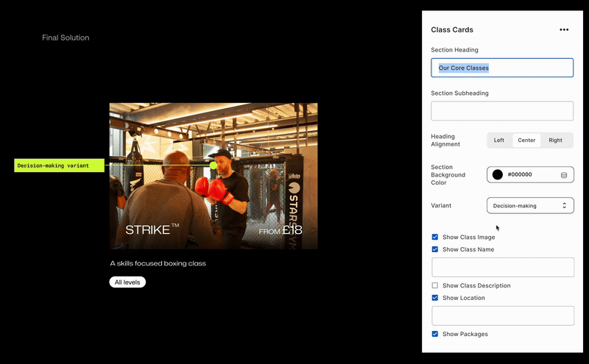
Task: Click the text field below Show Class Name
Action: 503,267
